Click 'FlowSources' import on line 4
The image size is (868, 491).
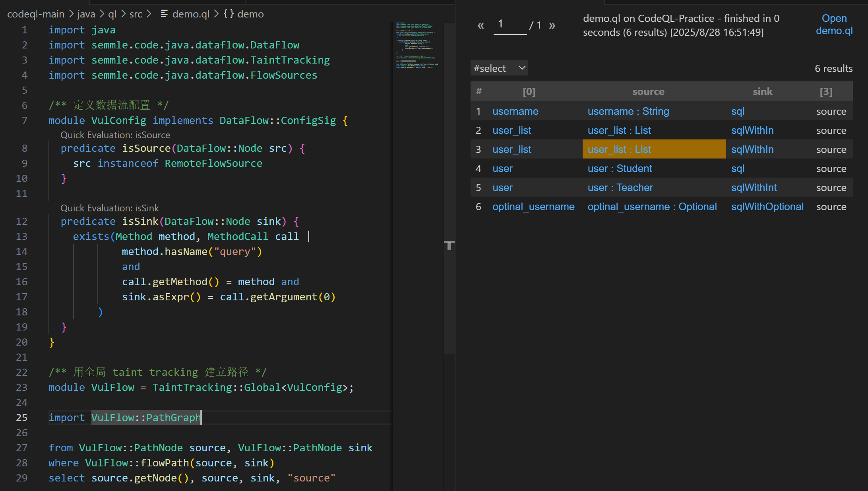pos(284,75)
